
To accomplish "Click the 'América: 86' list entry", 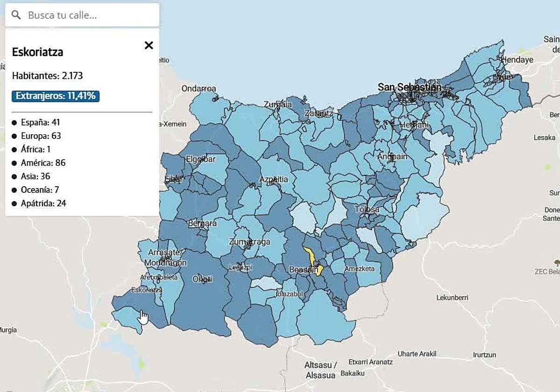I will [43, 163].
